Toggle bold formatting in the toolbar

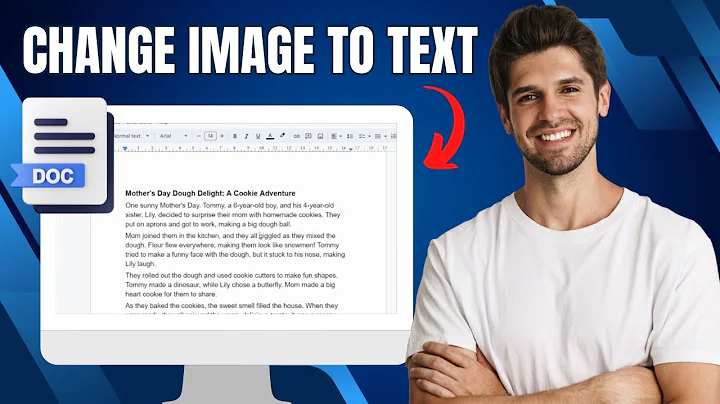click(x=235, y=136)
